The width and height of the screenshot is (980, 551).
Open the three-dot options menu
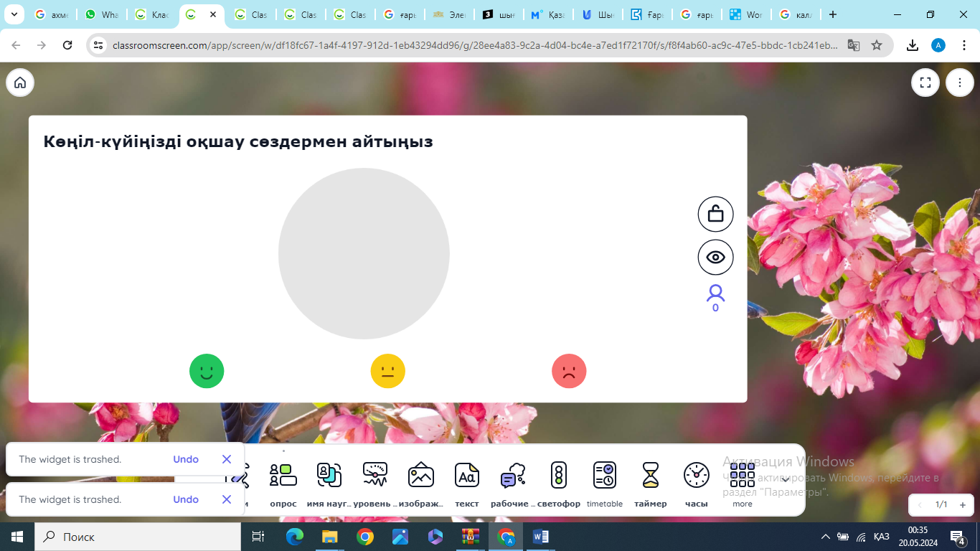tap(959, 83)
